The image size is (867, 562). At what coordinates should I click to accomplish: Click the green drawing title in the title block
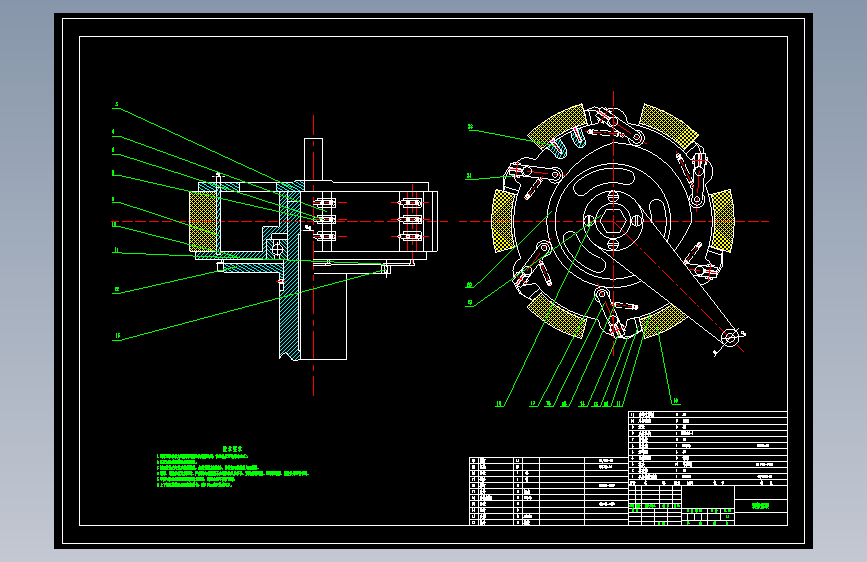(x=760, y=506)
